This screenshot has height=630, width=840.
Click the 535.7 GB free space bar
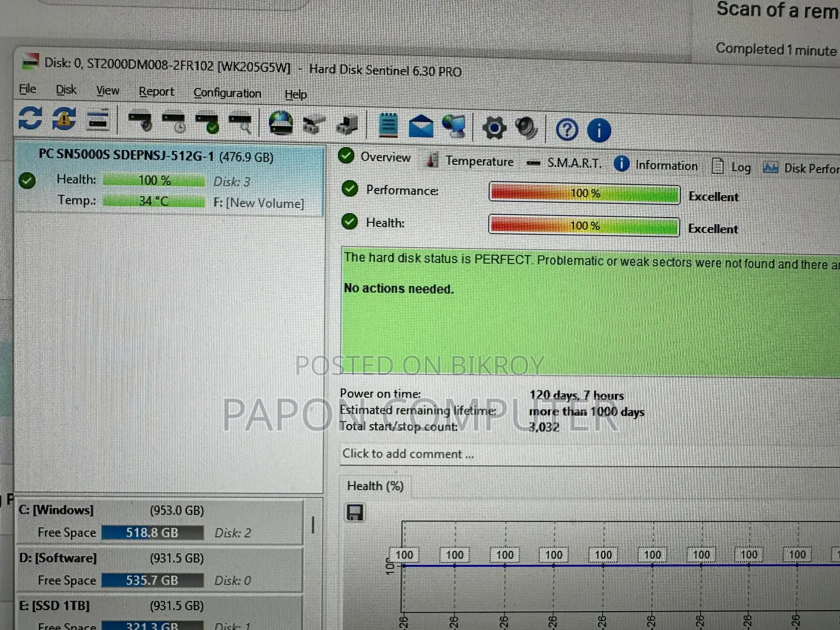pos(152,581)
